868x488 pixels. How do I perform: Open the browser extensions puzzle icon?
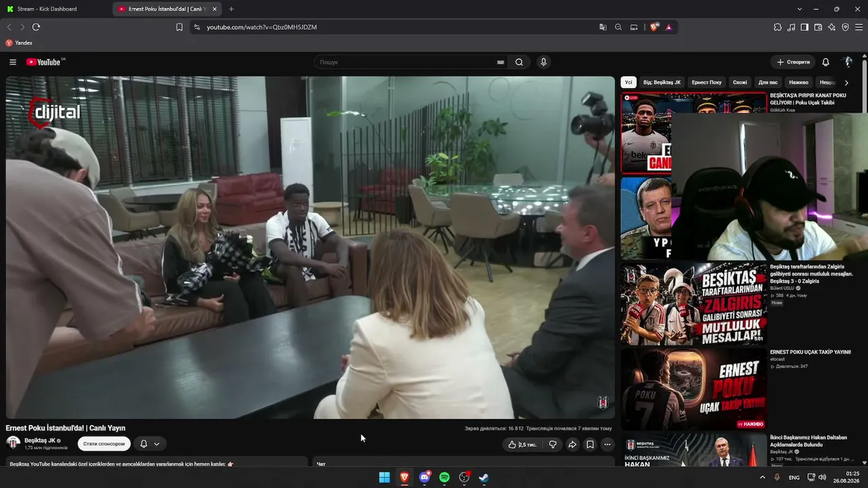pos(778,27)
